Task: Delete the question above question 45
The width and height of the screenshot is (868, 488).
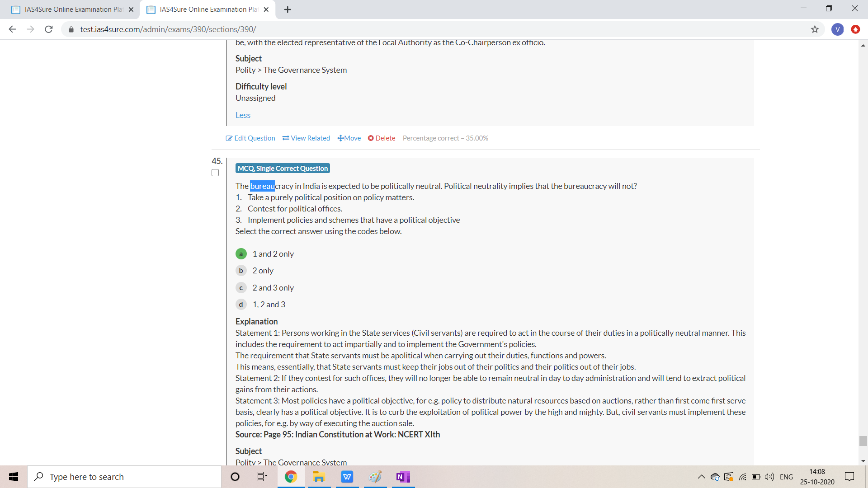Action: tap(382, 138)
